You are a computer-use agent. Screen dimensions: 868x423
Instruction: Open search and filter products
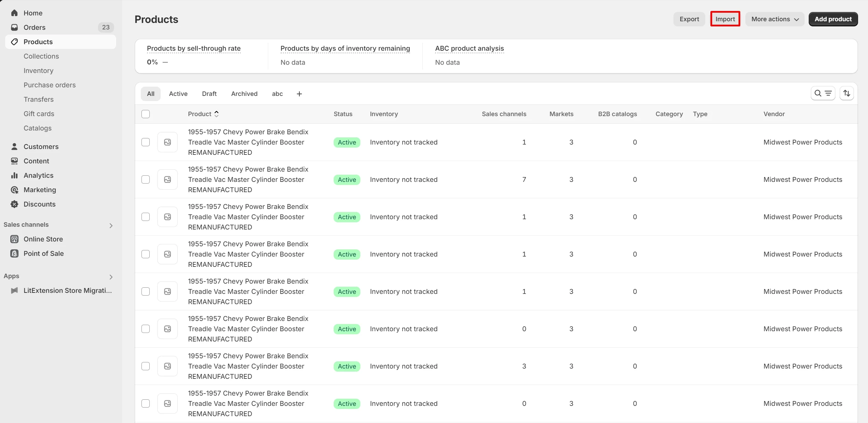823,93
